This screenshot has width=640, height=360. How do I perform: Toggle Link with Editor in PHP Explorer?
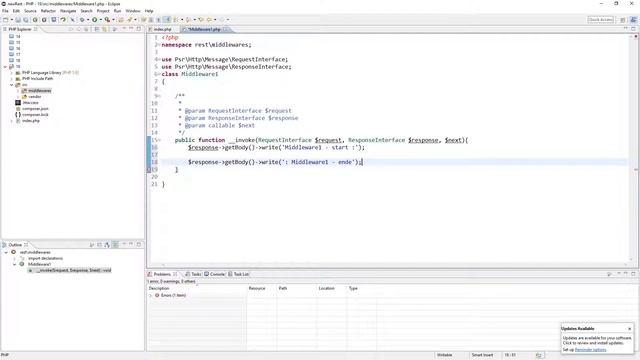click(x=104, y=29)
